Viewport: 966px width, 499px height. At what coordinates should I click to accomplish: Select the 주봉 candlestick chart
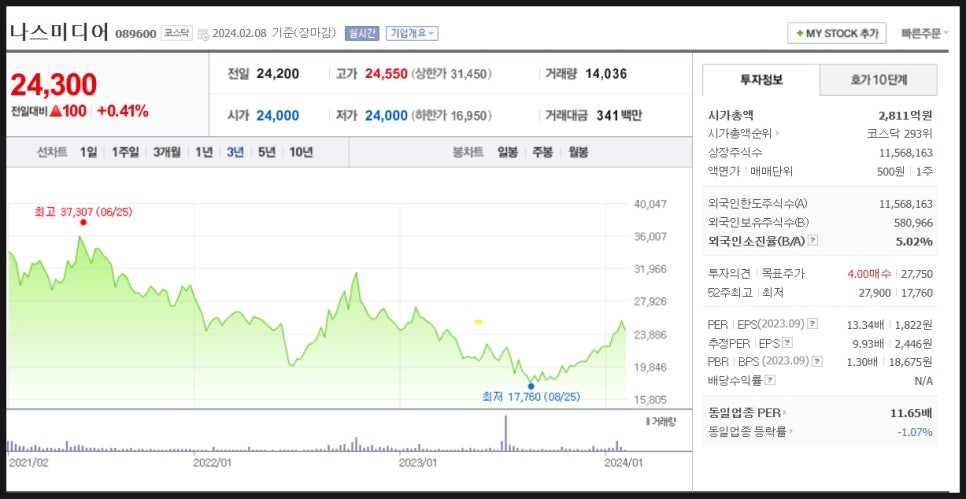coord(543,152)
